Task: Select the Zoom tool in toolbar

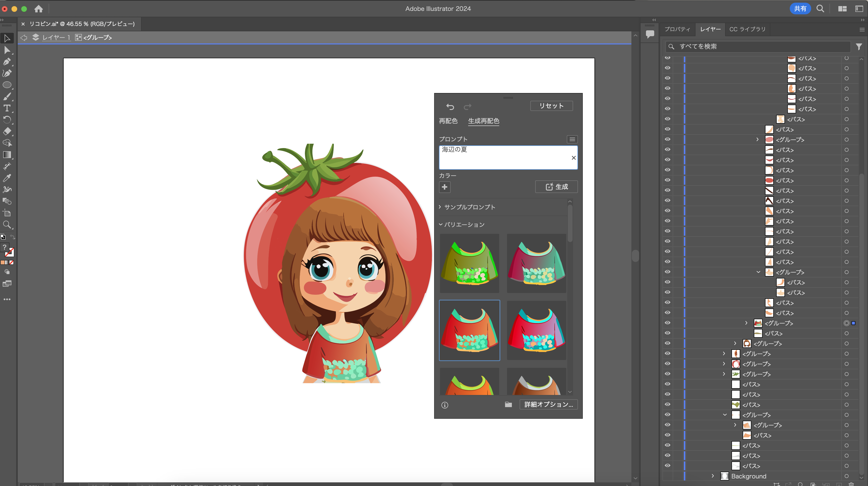Action: (x=7, y=225)
